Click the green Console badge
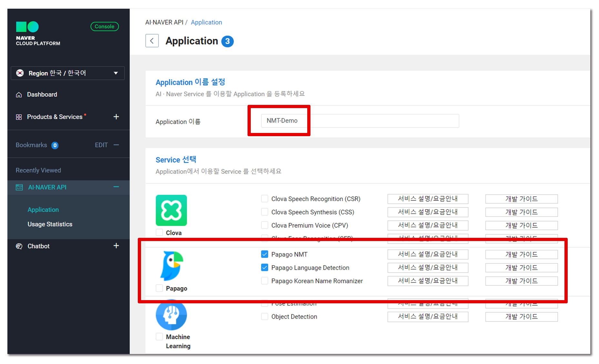This screenshot has width=599, height=364. [105, 26]
